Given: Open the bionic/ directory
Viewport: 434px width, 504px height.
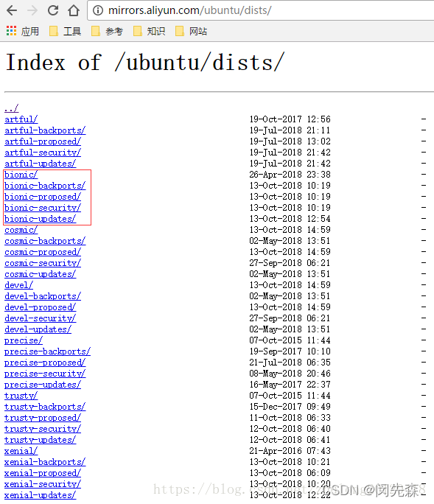Looking at the screenshot, I should pos(21,175).
